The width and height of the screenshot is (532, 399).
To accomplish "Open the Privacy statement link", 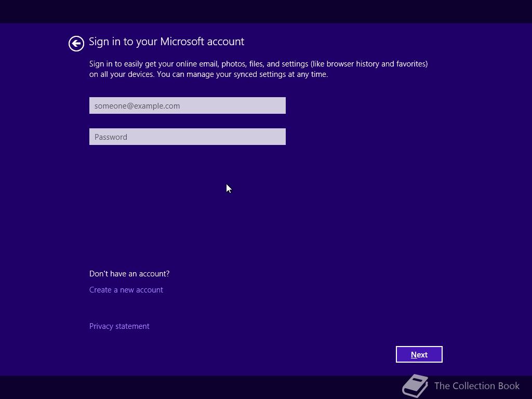I will coord(119,326).
